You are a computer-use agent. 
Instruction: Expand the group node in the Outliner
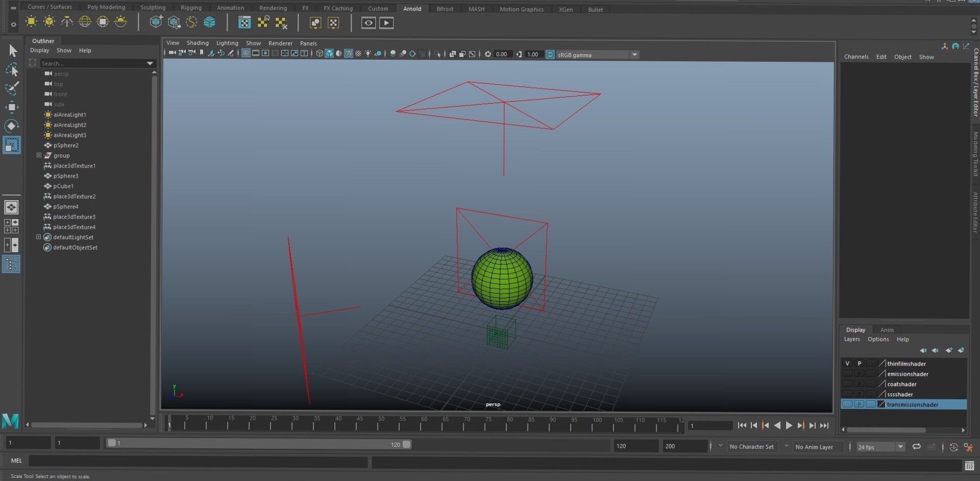tap(38, 155)
